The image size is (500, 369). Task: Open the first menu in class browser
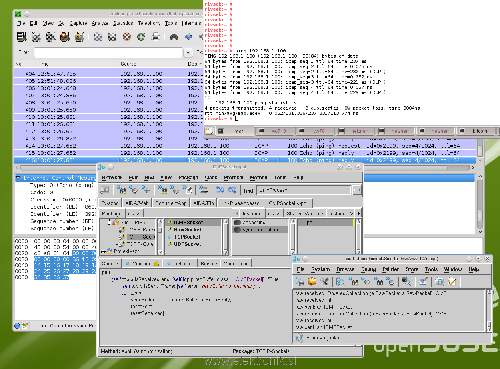[x=112, y=178]
